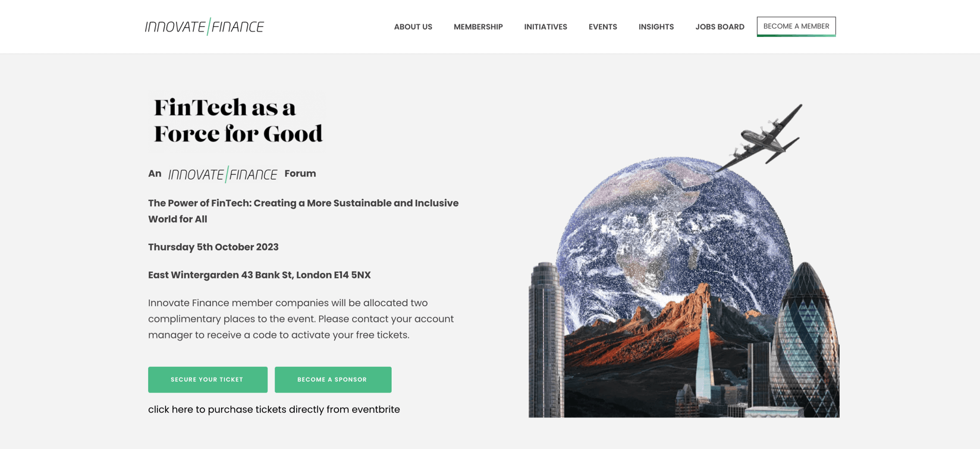Click the inline Innovate Finance Forum logo
This screenshot has height=449, width=980.
pyautogui.click(x=222, y=174)
